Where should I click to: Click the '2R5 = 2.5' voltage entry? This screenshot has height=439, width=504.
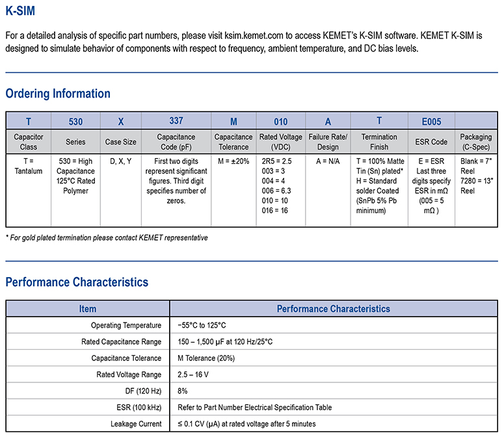[x=277, y=161]
